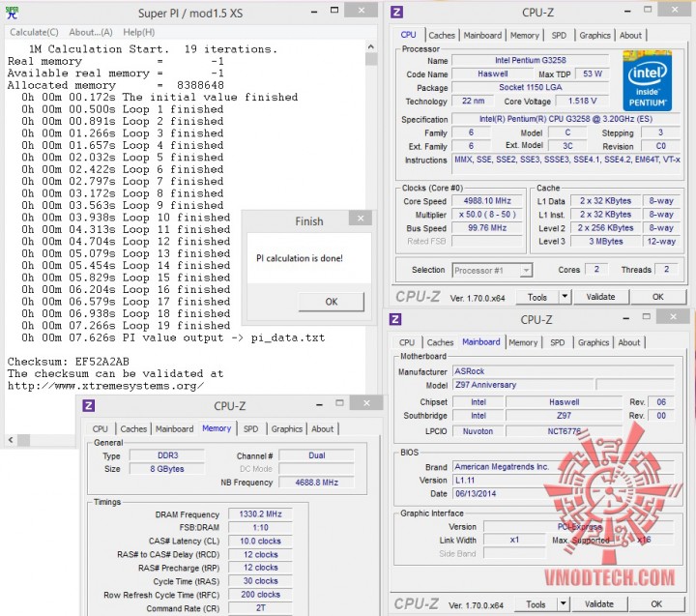
Task: Click the CPU-Z logo icon of the CPU tab window
Action: [x=397, y=12]
